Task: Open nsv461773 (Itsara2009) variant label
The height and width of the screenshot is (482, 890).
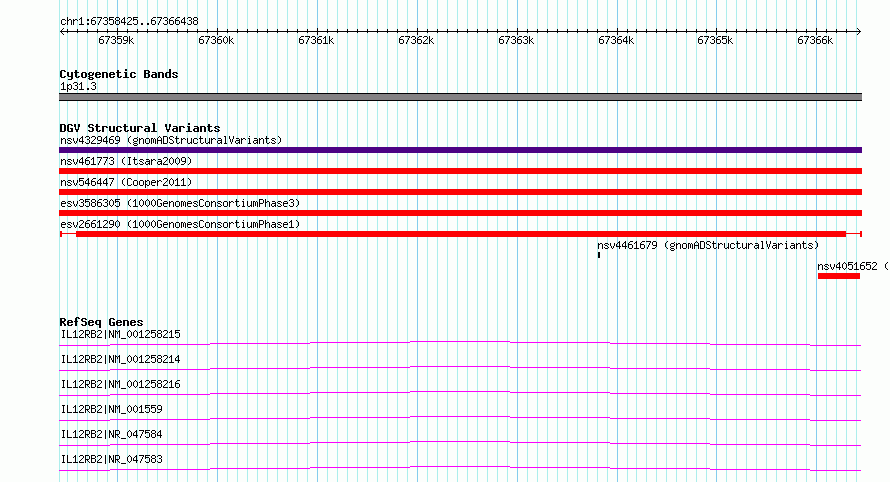Action: click(126, 161)
